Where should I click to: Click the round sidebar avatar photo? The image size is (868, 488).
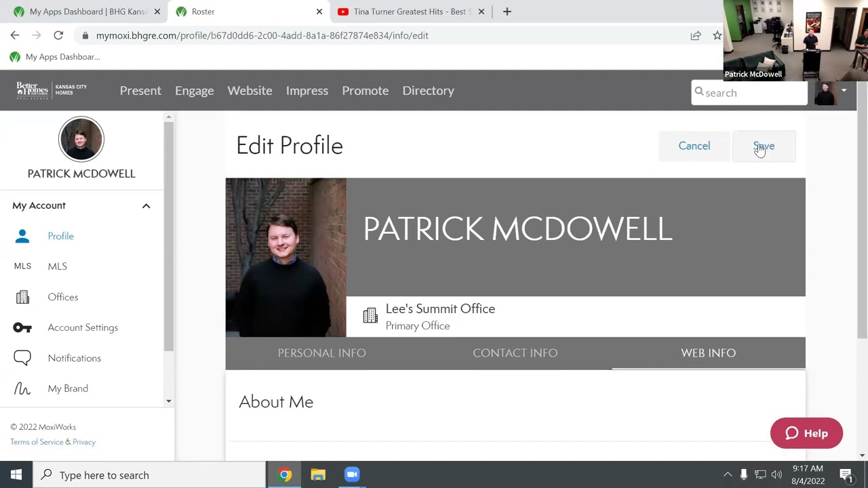point(81,139)
